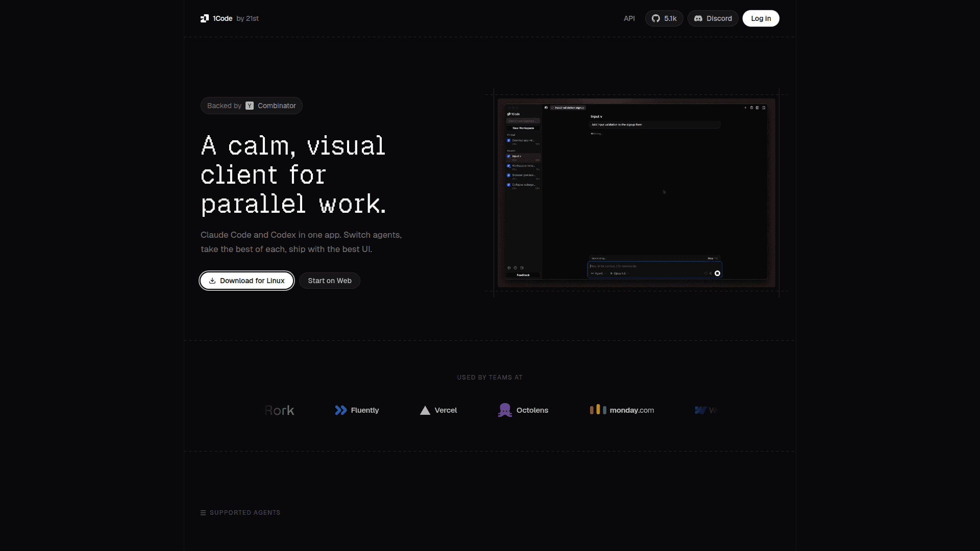
Task: Open the Discord community link
Action: (x=713, y=18)
